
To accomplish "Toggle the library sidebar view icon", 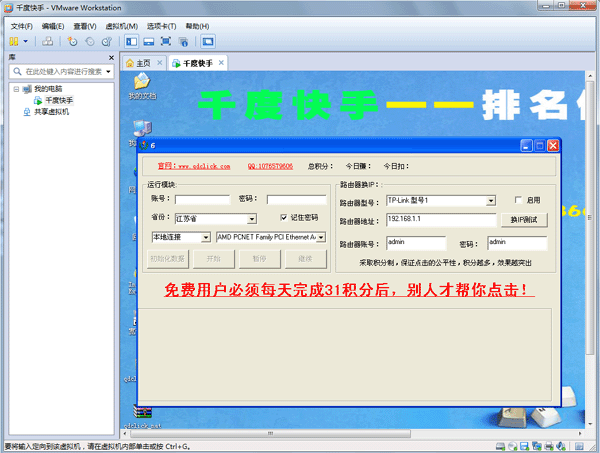I will click(132, 41).
